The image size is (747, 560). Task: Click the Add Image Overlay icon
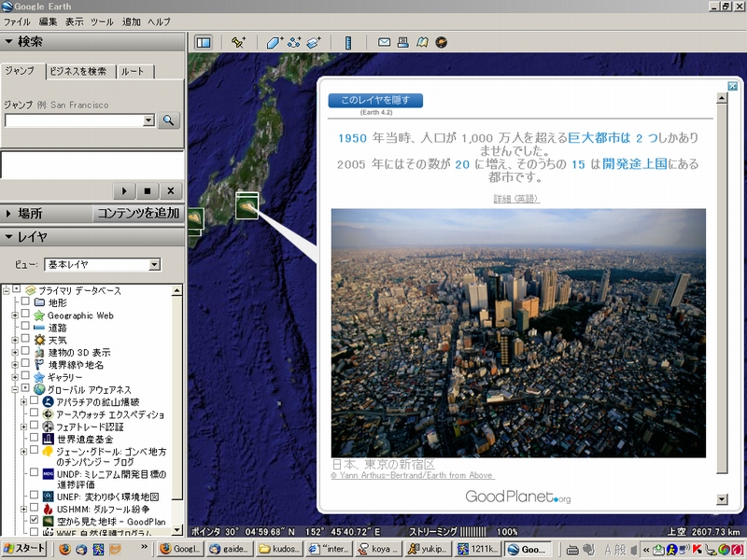point(314,42)
